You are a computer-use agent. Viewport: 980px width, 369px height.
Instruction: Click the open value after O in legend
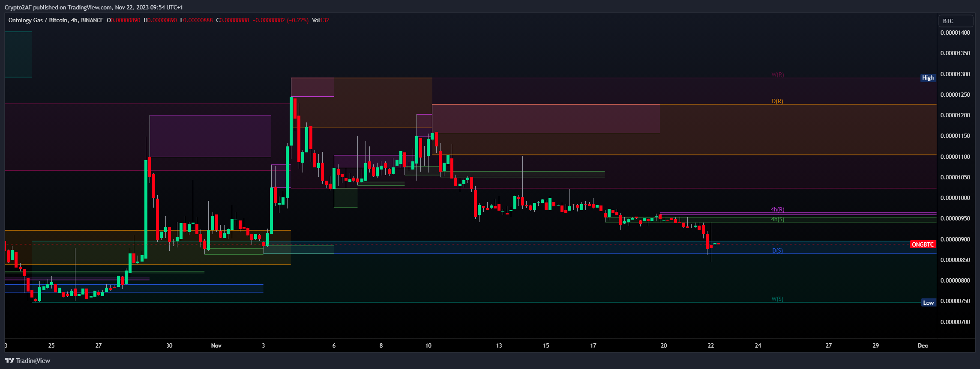(x=126, y=20)
